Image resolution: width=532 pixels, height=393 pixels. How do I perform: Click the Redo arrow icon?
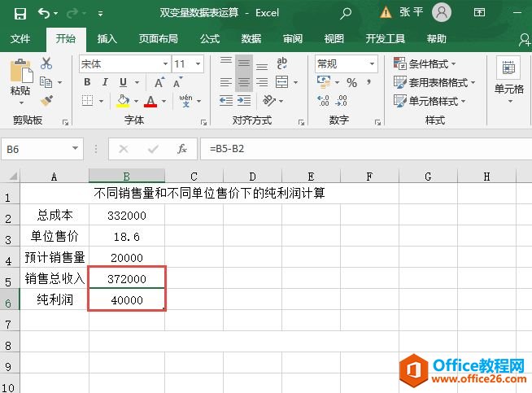click(x=72, y=13)
